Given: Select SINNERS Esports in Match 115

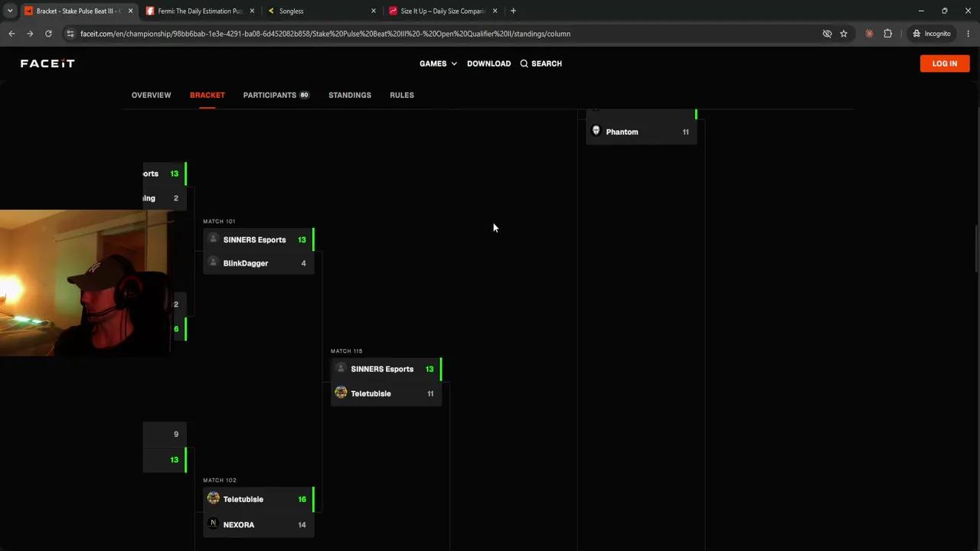Looking at the screenshot, I should click(x=387, y=369).
